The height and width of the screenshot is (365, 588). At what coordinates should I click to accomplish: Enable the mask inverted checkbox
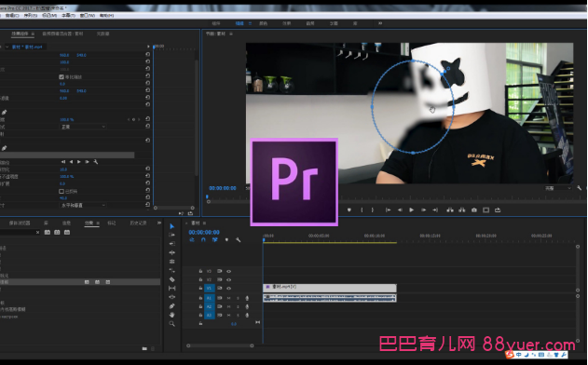62,191
